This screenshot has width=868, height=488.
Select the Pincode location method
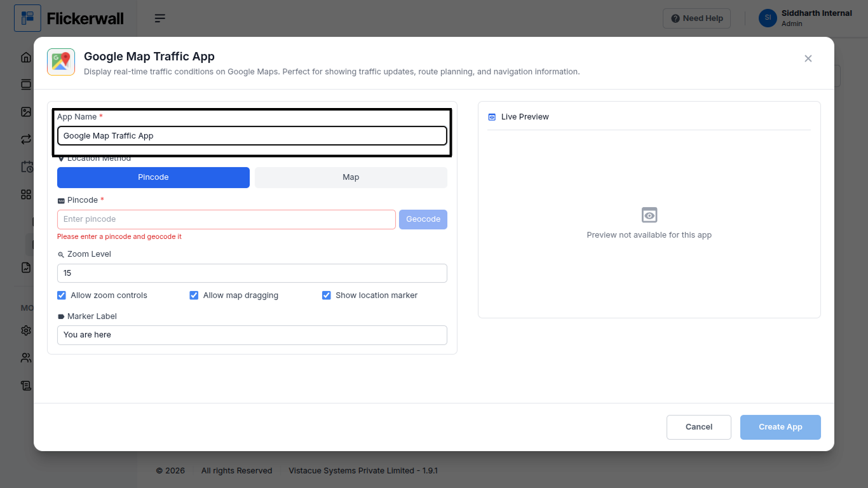153,177
